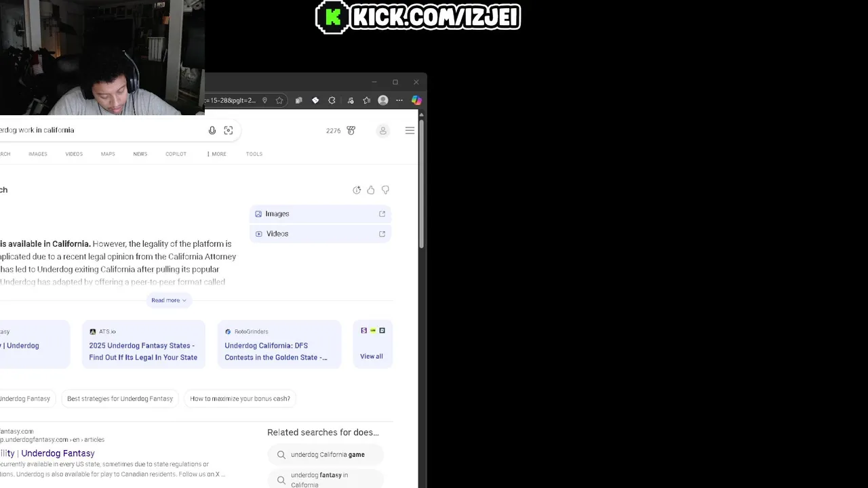Click the location pin icon in address bar

click(264, 100)
